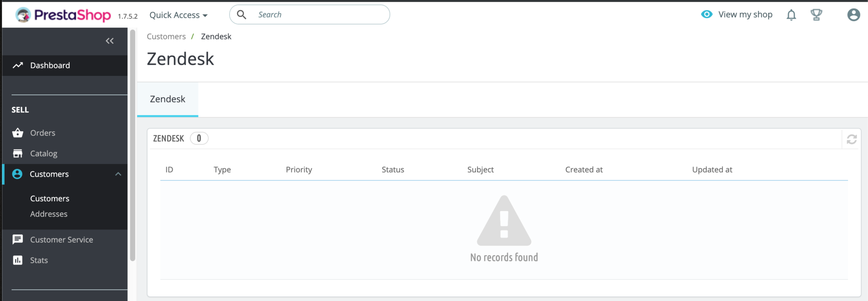868x301 pixels.
Task: Click the Catalog store icon
Action: click(18, 154)
